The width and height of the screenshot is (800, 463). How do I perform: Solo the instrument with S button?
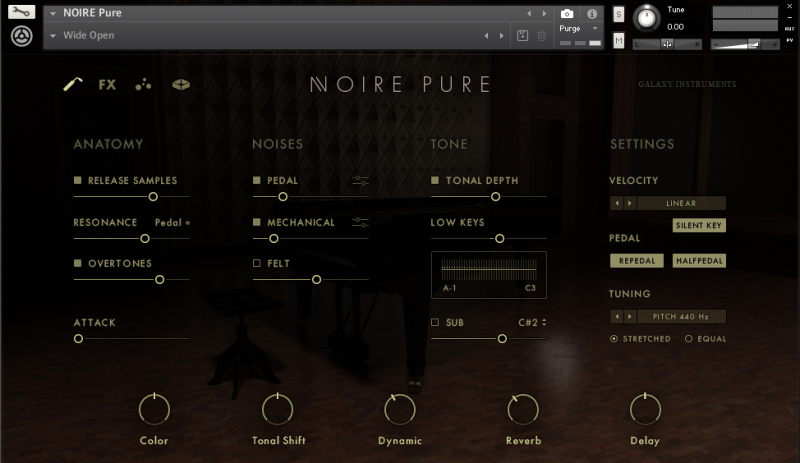[618, 14]
